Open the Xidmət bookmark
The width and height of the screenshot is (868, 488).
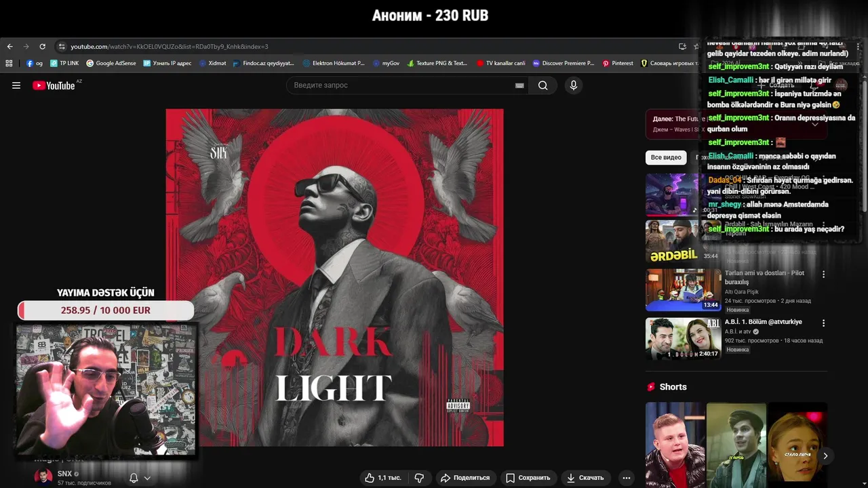[x=213, y=63]
